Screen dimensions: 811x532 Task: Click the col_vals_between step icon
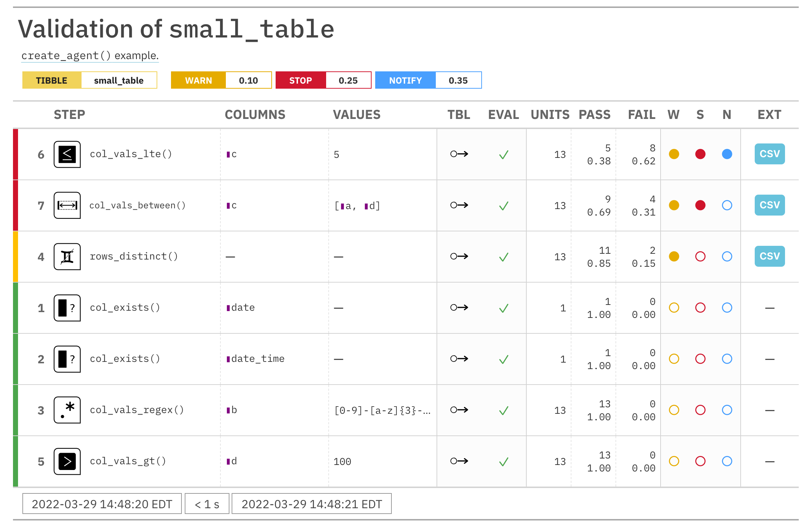point(67,205)
